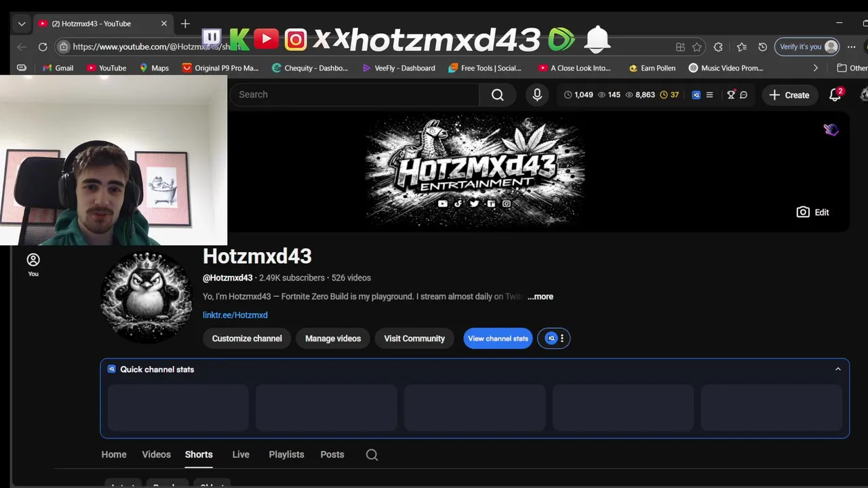Collapse the Quick channel stats panel
This screenshot has height=488, width=868.
(838, 369)
